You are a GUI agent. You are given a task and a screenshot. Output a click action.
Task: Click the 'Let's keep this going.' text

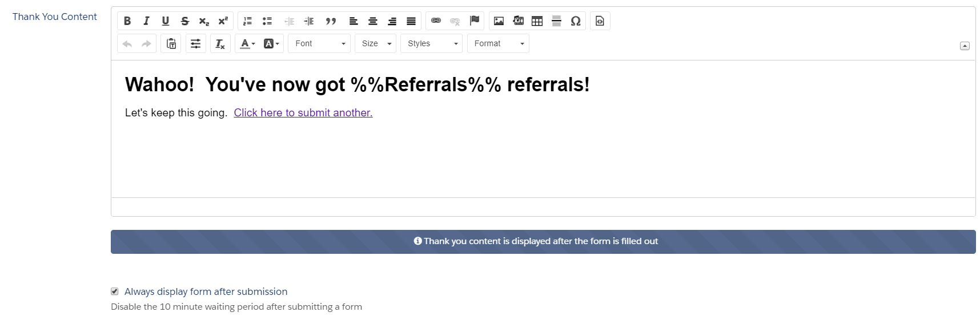coord(176,113)
